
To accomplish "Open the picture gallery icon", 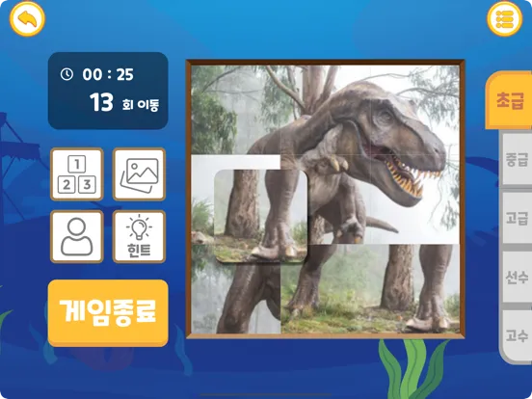I will [139, 174].
